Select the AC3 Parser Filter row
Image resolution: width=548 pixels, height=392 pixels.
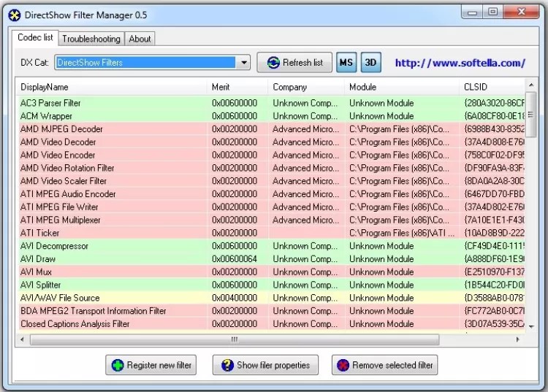(x=270, y=103)
